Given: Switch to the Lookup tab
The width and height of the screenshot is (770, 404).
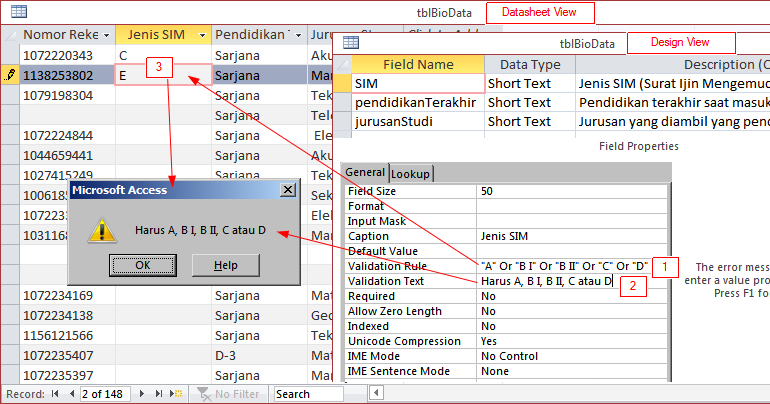Looking at the screenshot, I should click(x=410, y=173).
